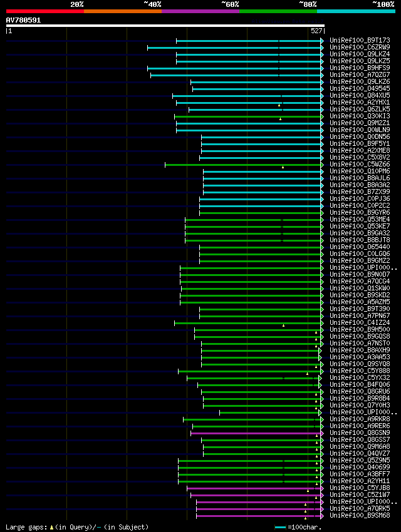This screenshot has width=401, height=532.
Task: Click the cyan ~100% legend segment
Action: (356, 11)
